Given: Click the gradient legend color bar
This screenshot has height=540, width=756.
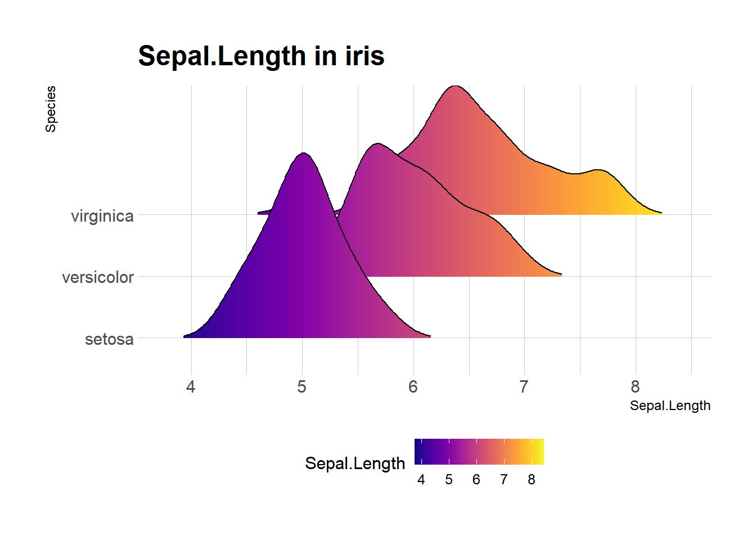Looking at the screenshot, I should [479, 452].
